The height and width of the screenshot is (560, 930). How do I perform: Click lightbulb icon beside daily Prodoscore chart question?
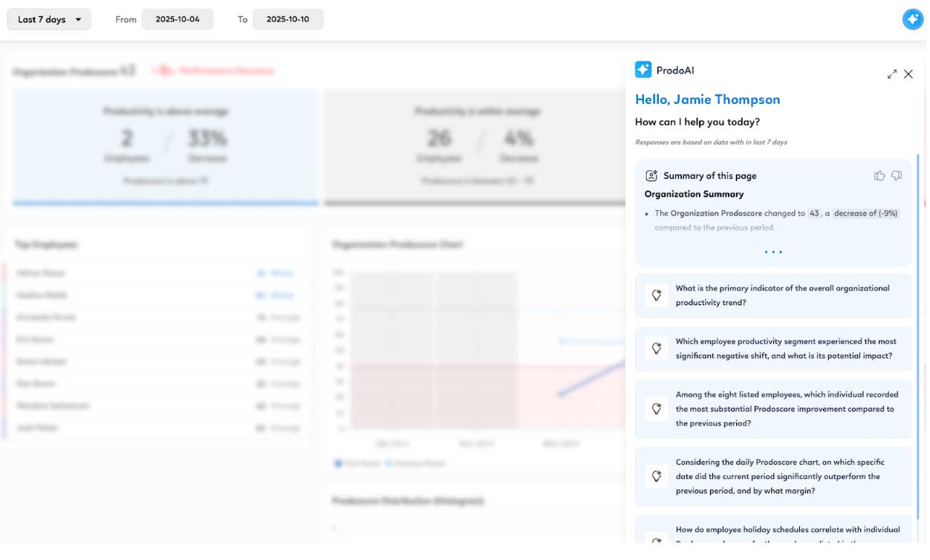point(657,476)
